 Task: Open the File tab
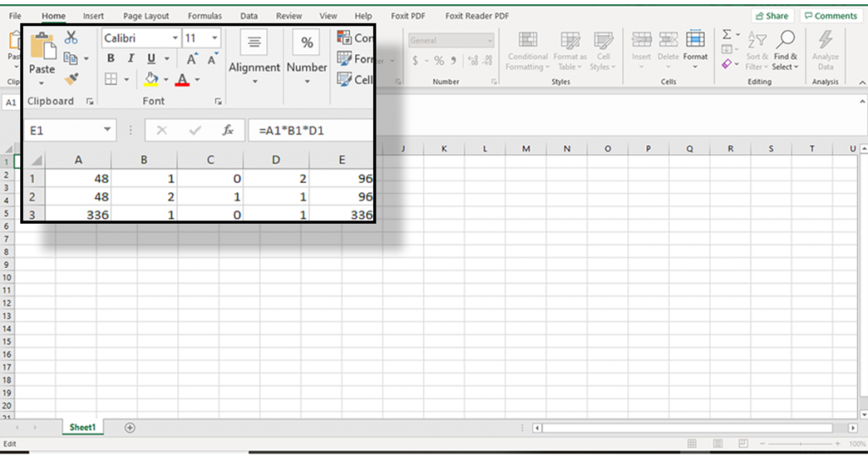click(15, 16)
